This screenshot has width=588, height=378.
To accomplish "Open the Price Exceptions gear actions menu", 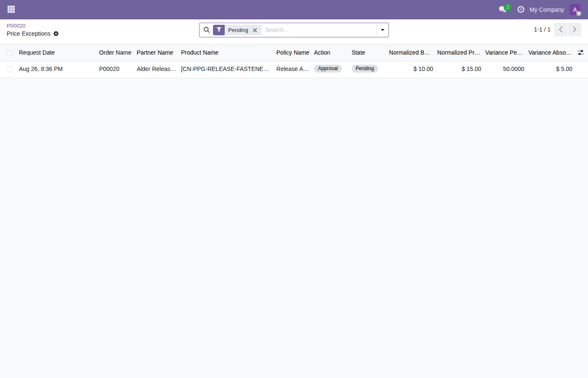I will (56, 34).
